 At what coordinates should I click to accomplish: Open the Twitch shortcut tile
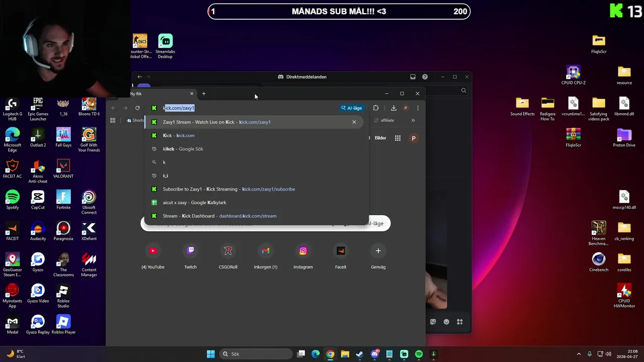pos(190,256)
